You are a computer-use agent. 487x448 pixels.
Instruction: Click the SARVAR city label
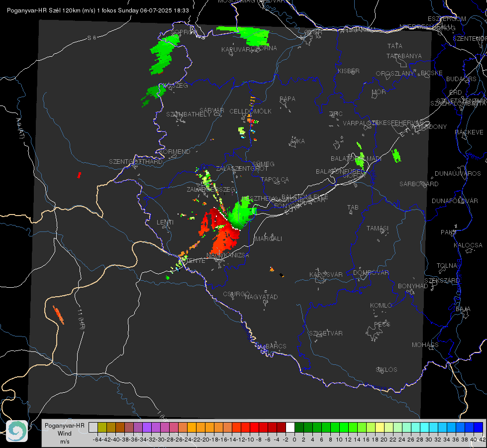[212, 111]
